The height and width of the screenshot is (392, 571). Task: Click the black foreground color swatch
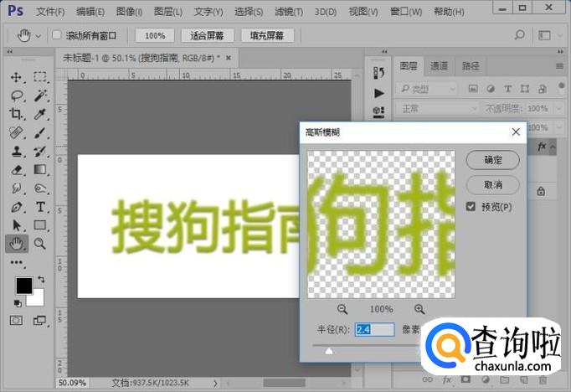click(x=24, y=286)
